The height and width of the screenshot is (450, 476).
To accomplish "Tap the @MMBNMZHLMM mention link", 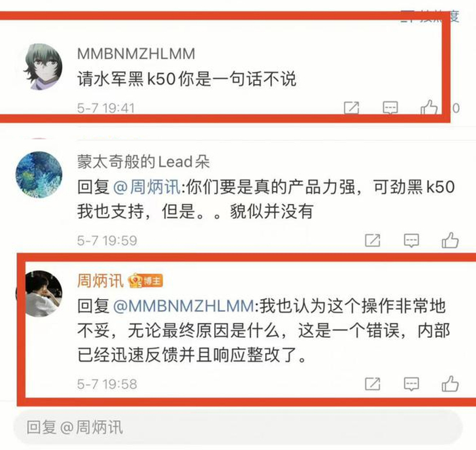I will pos(184,306).
